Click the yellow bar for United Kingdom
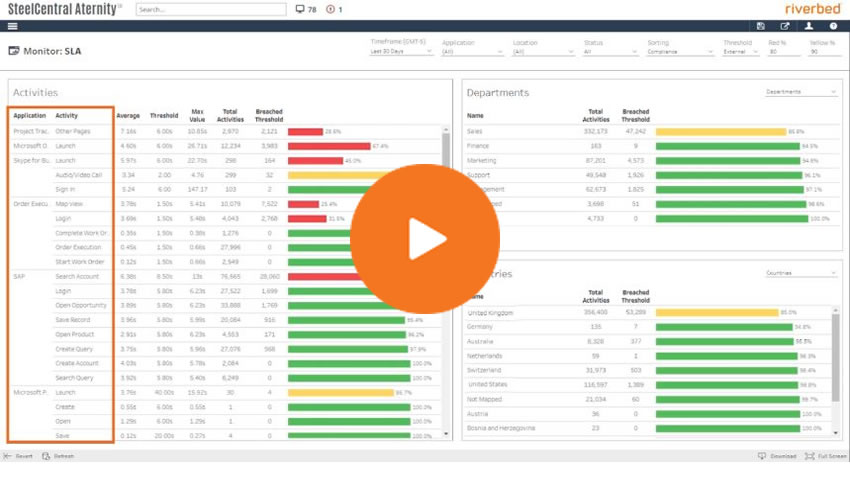This screenshot has height=478, width=850. tap(717, 313)
